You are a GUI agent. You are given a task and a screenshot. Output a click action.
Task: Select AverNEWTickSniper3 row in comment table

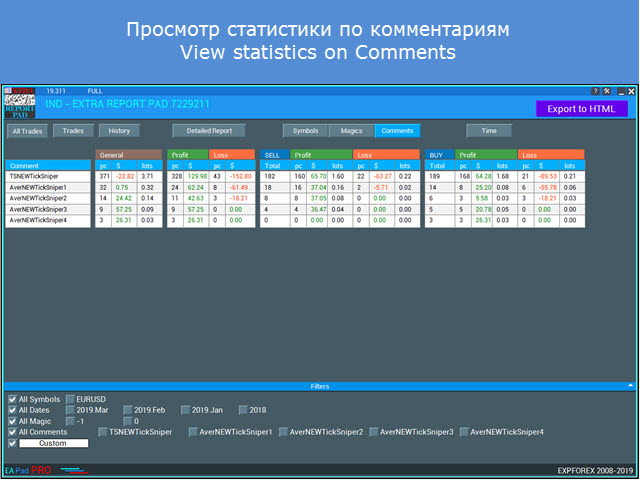point(48,209)
